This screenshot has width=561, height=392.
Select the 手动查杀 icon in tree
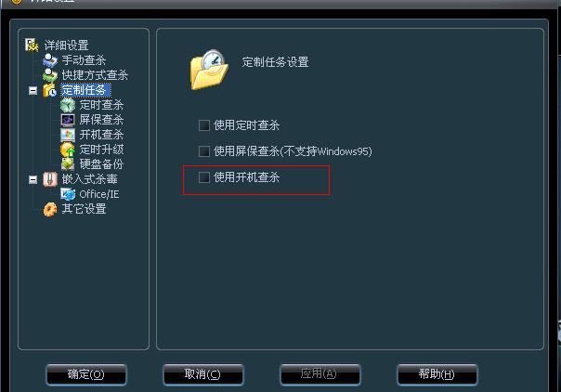(x=50, y=60)
